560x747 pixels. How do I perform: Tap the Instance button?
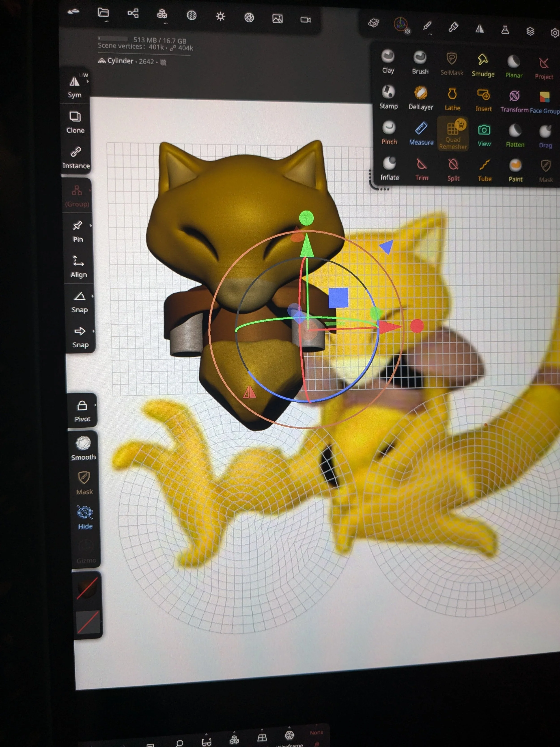tap(76, 158)
